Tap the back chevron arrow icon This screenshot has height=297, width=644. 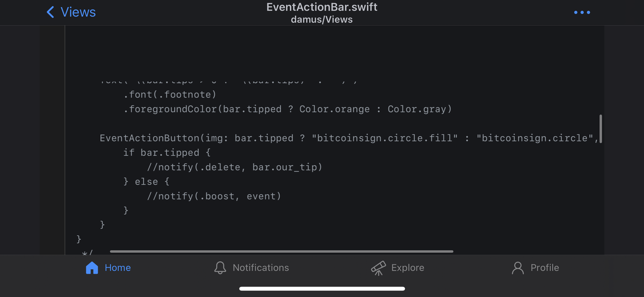(x=50, y=12)
